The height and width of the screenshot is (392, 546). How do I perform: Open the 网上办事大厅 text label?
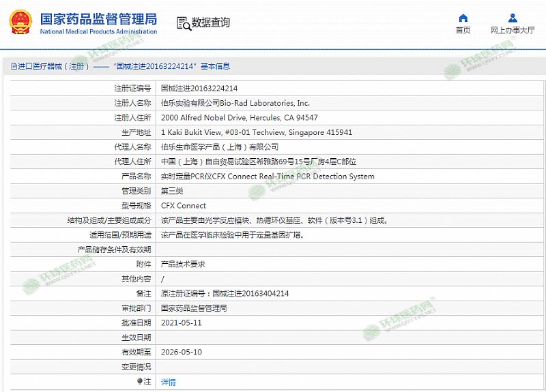513,30
